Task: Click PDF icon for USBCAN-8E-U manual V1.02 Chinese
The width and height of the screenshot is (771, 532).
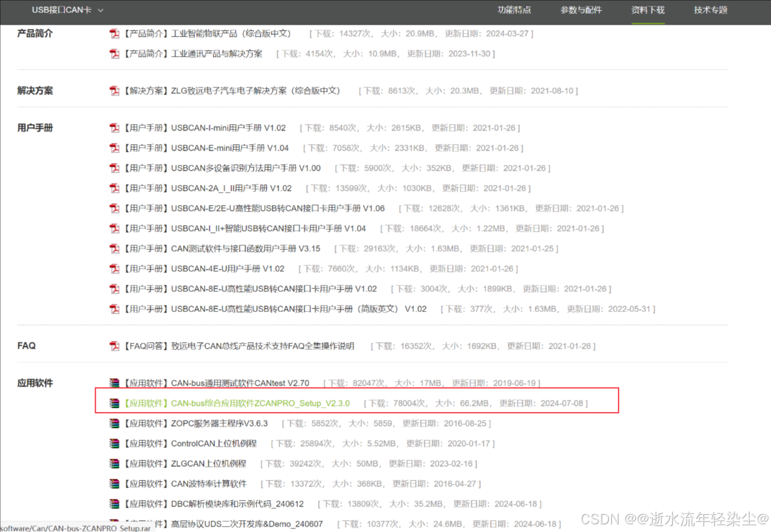Action: coord(114,289)
